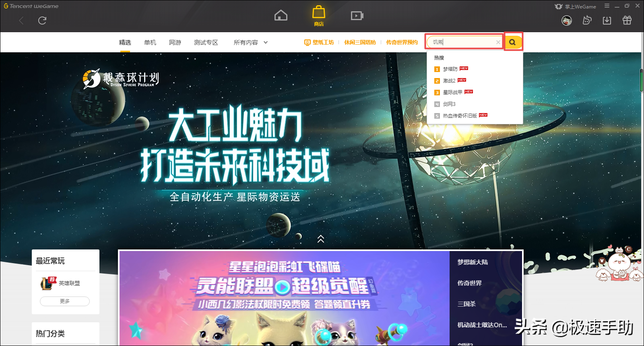
Task: Open the store shopping bag icon
Action: (x=318, y=15)
